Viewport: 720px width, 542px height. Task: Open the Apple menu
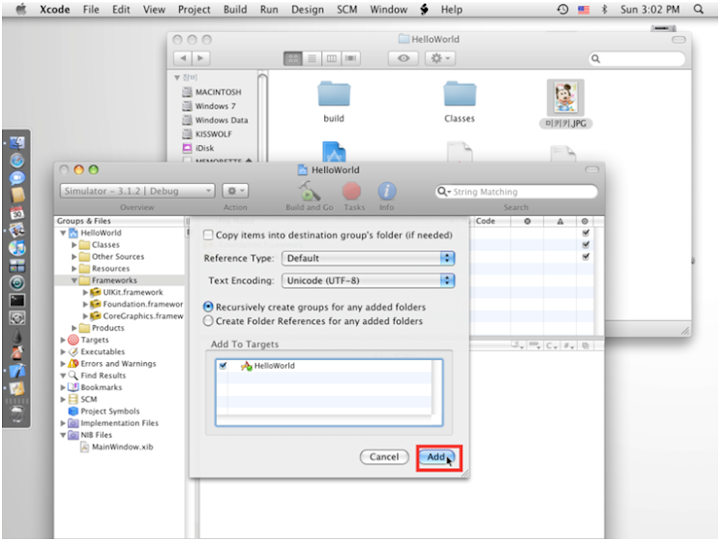tap(21, 9)
